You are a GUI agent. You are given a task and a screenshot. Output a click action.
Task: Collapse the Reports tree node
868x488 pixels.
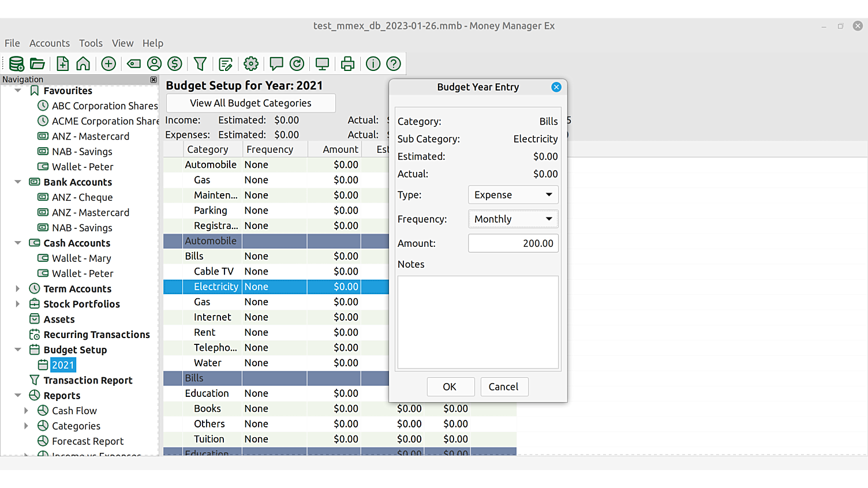(18, 396)
